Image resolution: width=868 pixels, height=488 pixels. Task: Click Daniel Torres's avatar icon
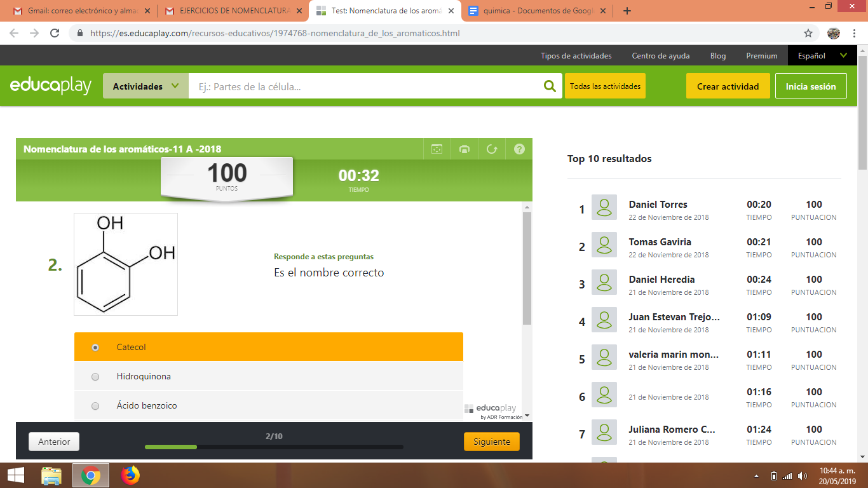point(604,207)
